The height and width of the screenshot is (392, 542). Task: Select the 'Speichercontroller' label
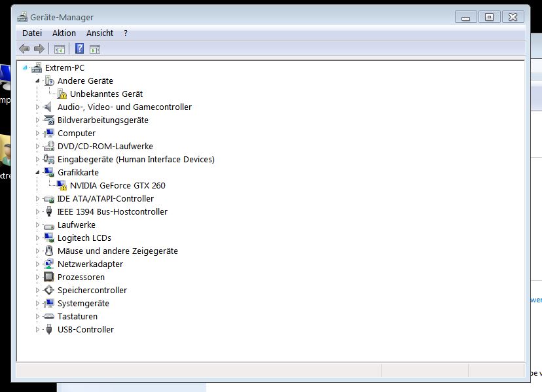(92, 291)
